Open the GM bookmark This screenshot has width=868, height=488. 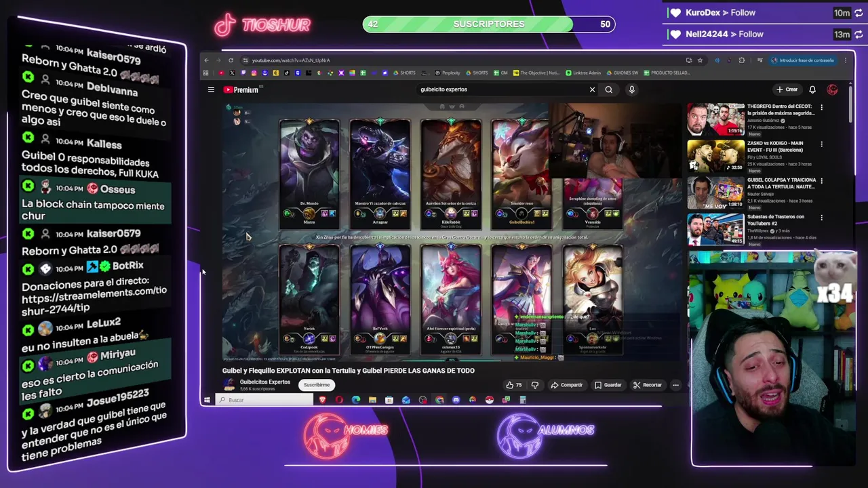tap(500, 73)
